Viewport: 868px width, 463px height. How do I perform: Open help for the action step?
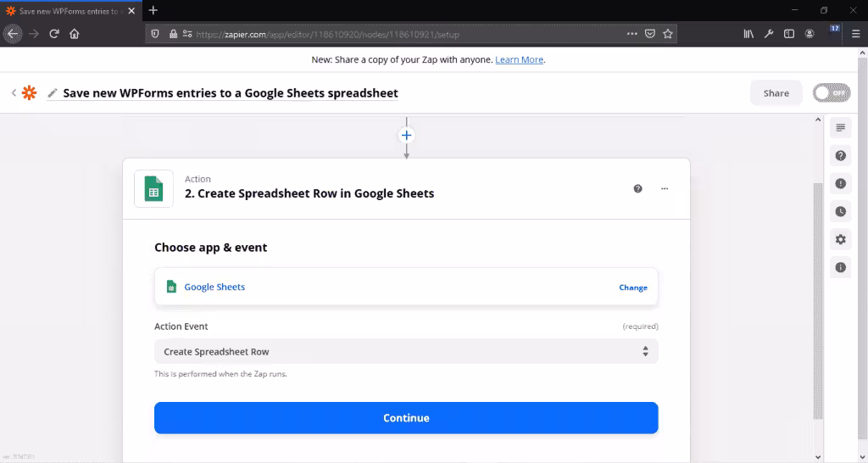tap(637, 188)
